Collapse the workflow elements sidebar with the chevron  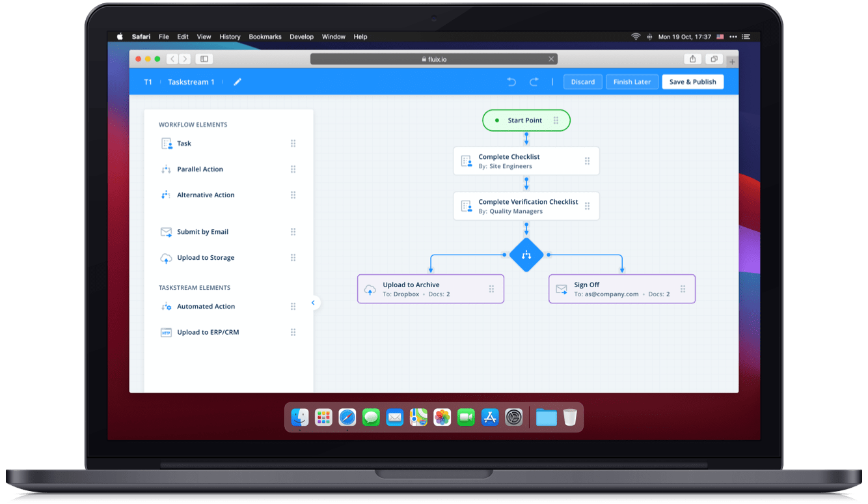(314, 302)
